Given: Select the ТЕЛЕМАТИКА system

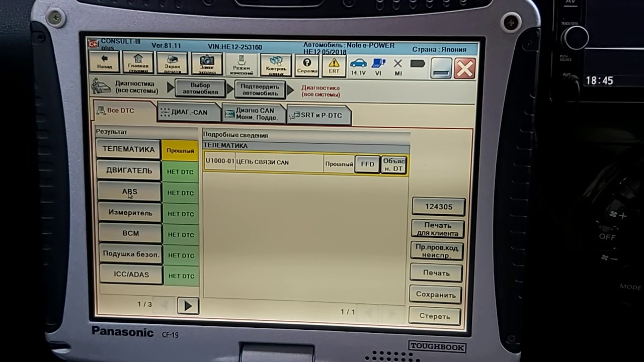Looking at the screenshot, I should (128, 149).
